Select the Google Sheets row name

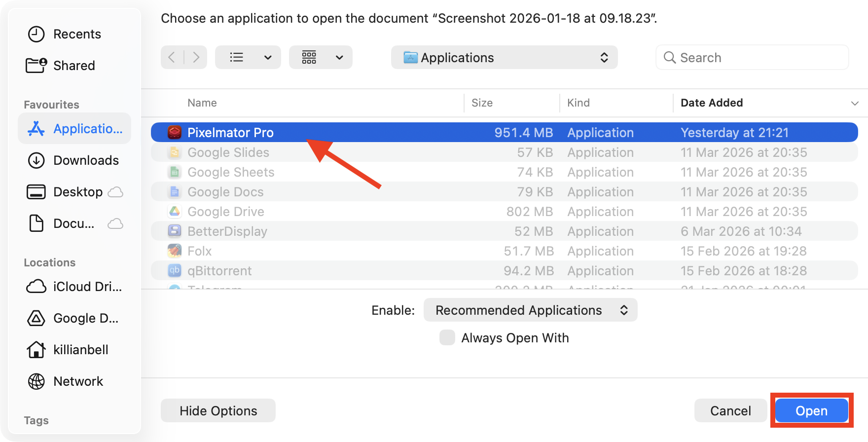231,172
